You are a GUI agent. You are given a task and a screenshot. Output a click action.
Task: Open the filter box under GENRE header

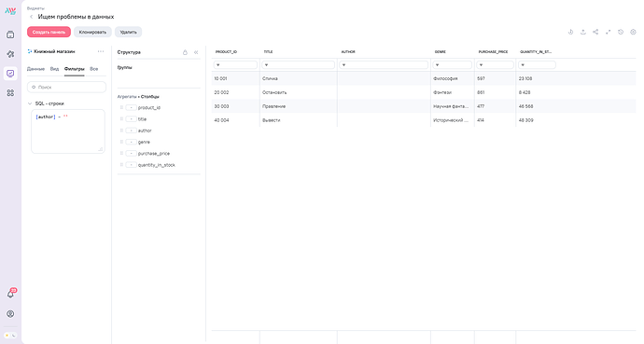coord(452,64)
